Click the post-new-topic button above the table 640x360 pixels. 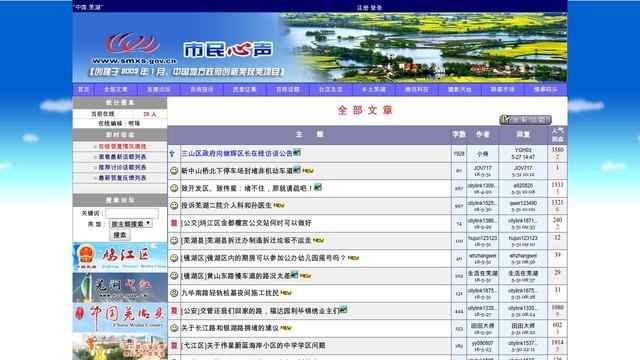(525, 120)
